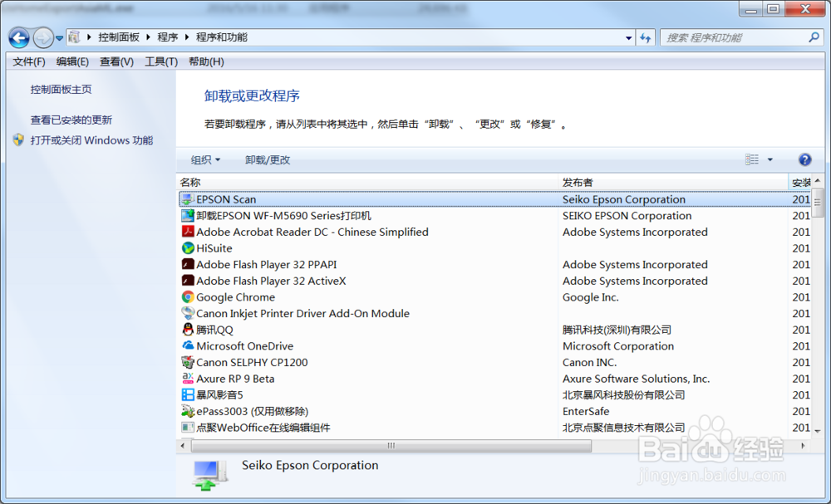Go back with the blue arrow button
Screen dimensions: 831x504
click(x=19, y=37)
